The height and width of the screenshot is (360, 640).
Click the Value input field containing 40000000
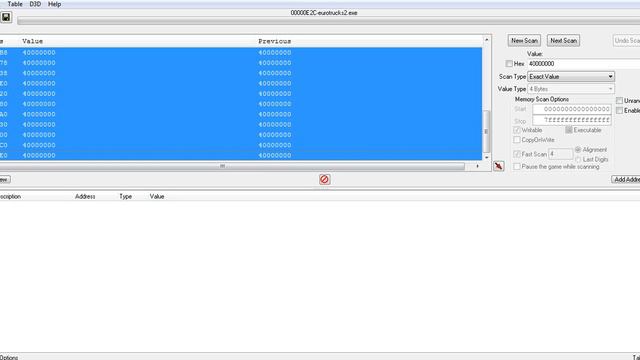[584, 64]
